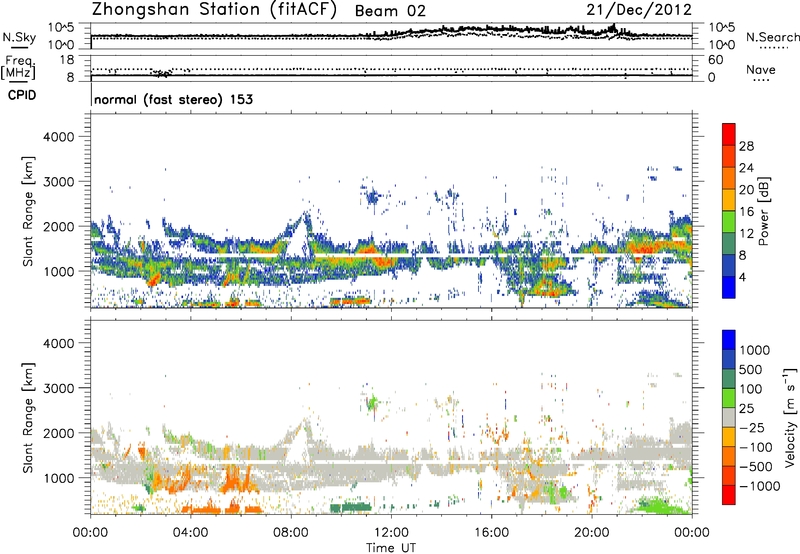Image resolution: width=800 pixels, height=554 pixels.
Task: Click the '04:00' time tick label
Action: click(x=191, y=533)
